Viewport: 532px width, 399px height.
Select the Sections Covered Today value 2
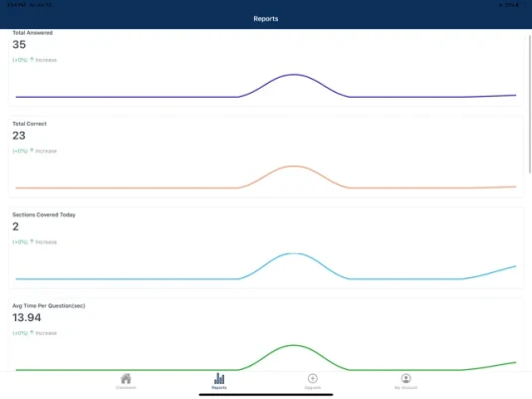point(16,226)
